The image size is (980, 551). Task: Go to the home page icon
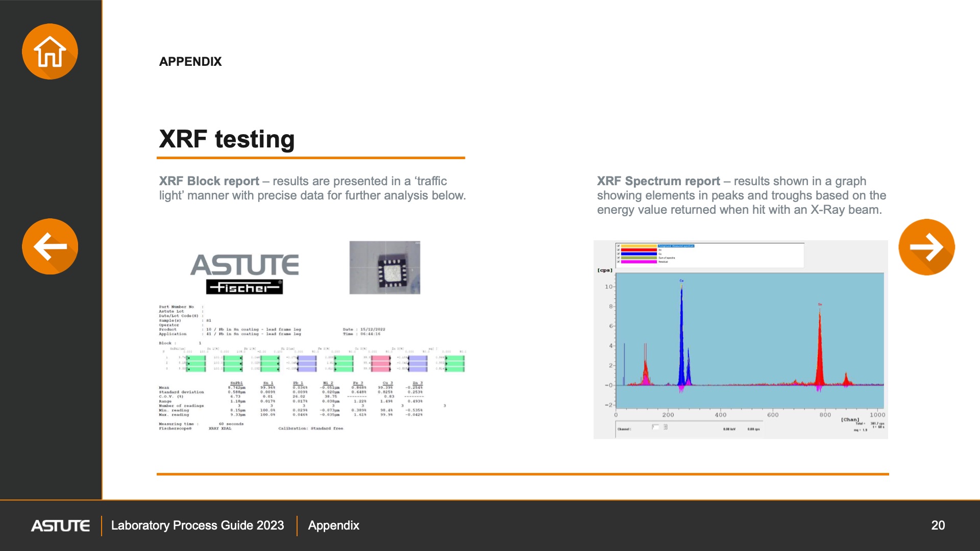coord(50,52)
